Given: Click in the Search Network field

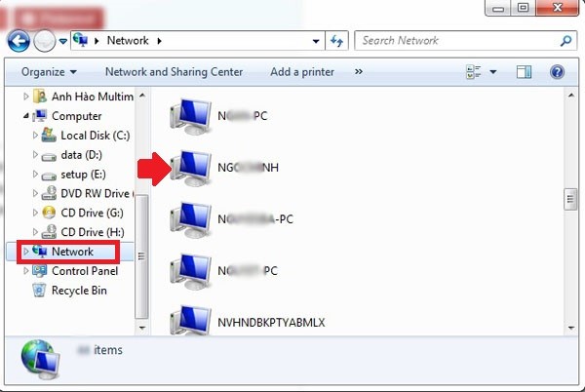Looking at the screenshot, I should 453,41.
